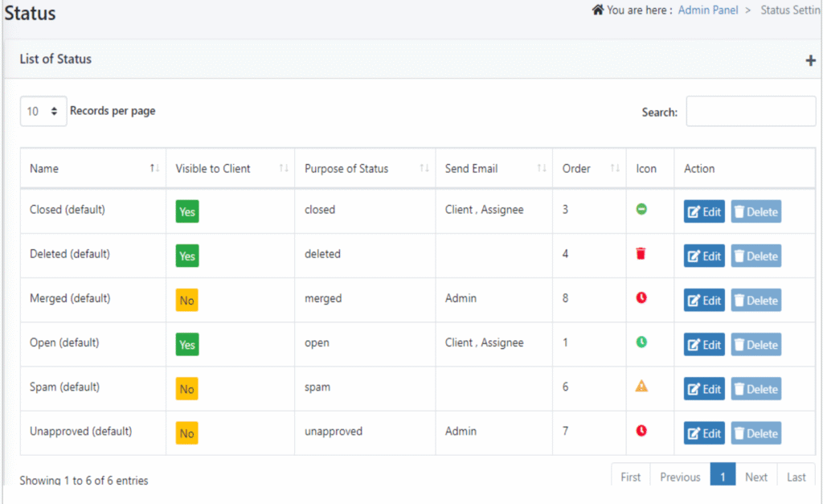Click the No badge for Spam status

click(187, 389)
